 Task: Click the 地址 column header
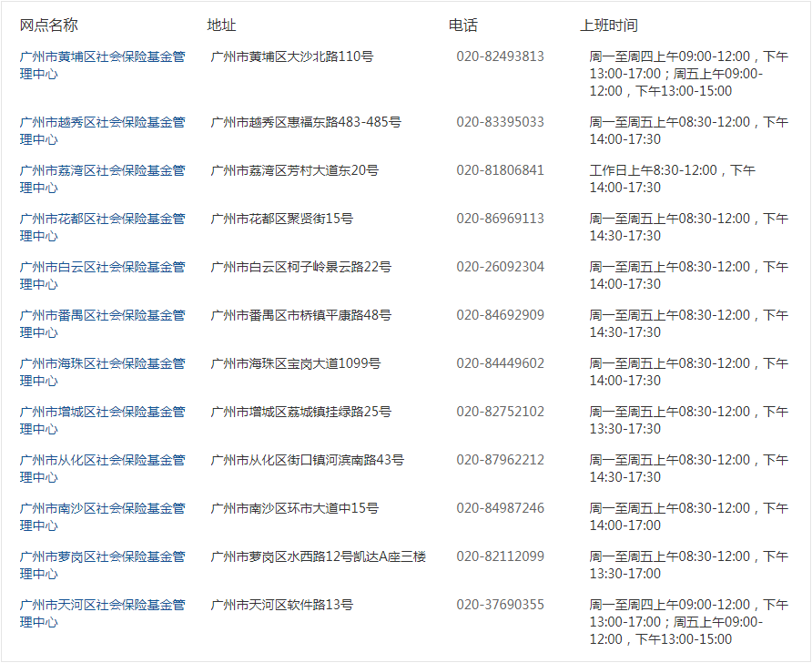tap(221, 25)
